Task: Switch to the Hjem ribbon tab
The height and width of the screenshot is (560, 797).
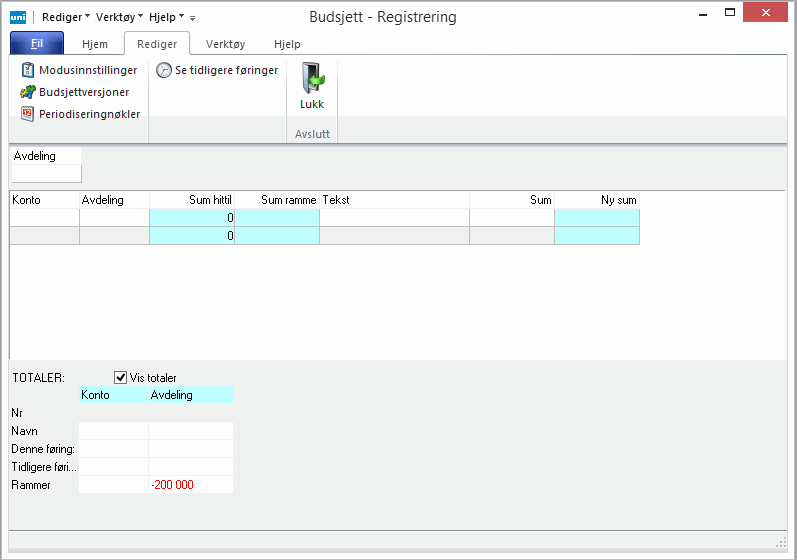Action: [x=94, y=44]
